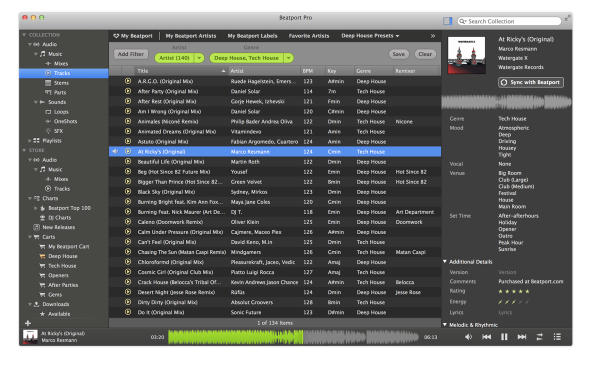This screenshot has height=367, width=590.
Task: Click the Save filter button
Action: pyautogui.click(x=398, y=54)
